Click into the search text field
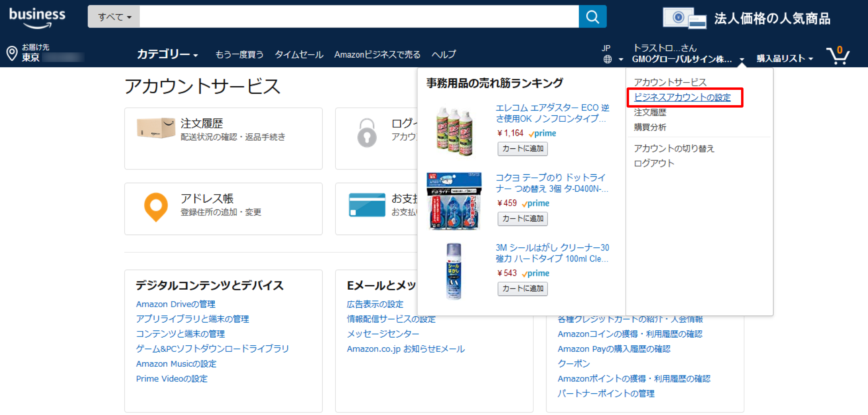This screenshot has width=868, height=415. pos(359,17)
